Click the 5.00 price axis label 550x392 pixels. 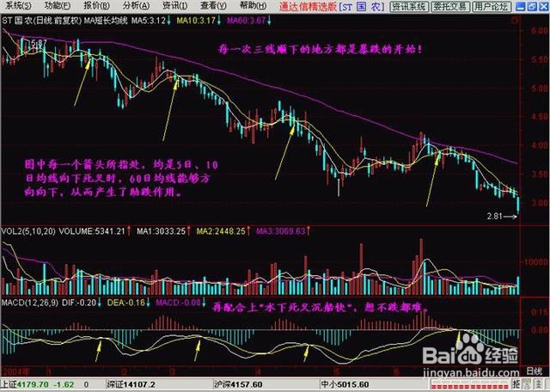[x=539, y=88]
